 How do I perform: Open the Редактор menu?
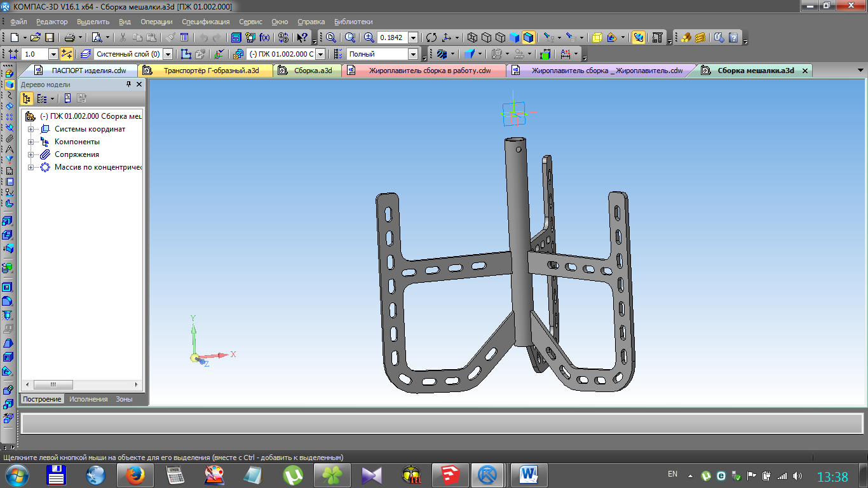click(x=52, y=22)
